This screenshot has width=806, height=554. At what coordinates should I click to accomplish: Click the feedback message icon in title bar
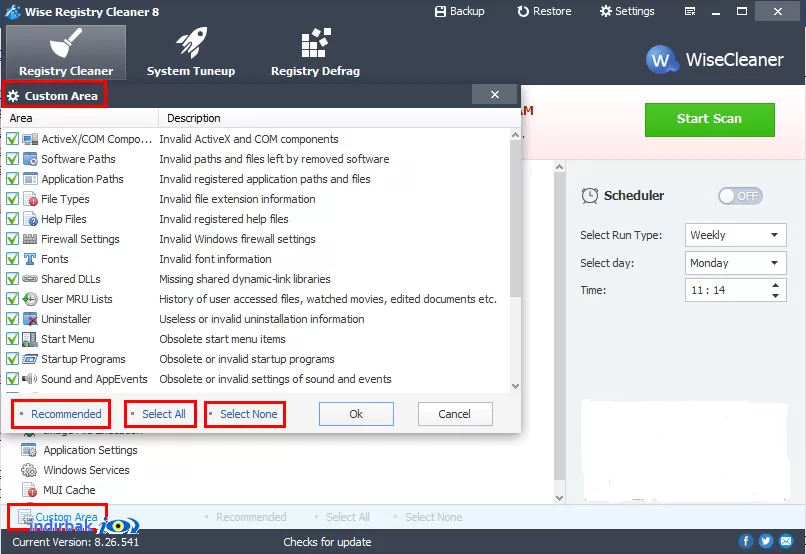690,11
